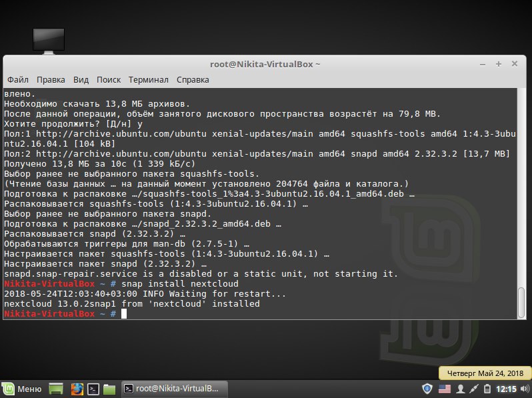
Task: Click the volume speaker tray icon
Action: [525, 389]
